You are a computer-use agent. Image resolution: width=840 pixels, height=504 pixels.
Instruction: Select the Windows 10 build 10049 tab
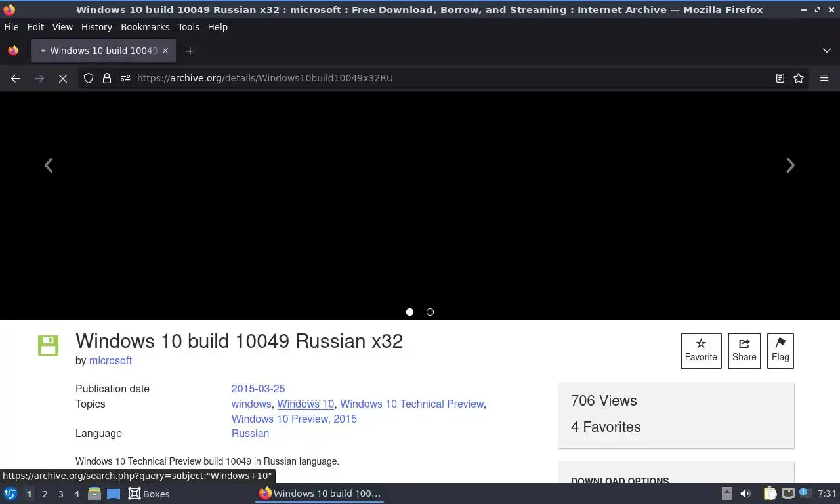(103, 51)
